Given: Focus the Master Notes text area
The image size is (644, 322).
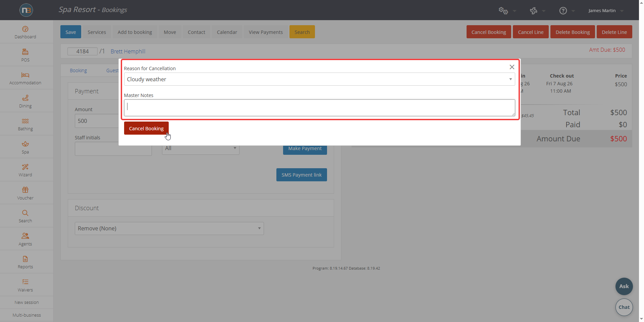Looking at the screenshot, I should [319, 108].
